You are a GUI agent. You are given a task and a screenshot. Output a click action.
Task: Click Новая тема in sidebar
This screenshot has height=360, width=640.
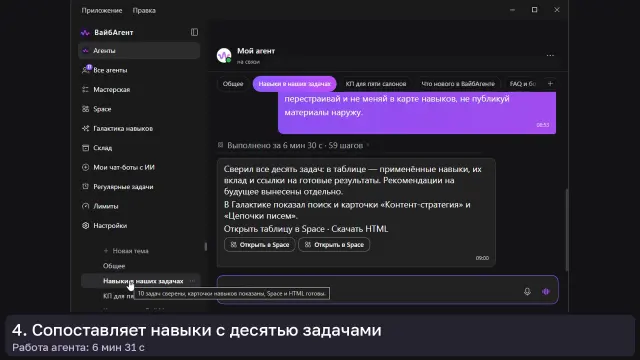click(126, 251)
